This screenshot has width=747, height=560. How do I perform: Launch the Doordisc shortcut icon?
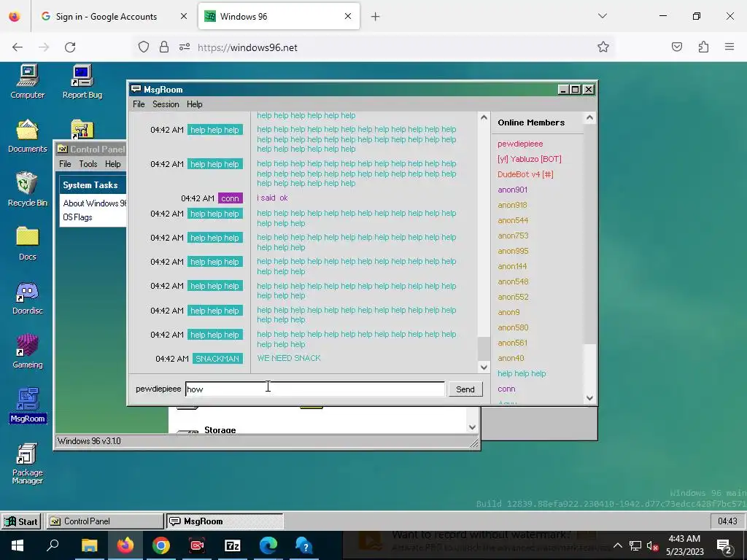[x=27, y=297]
